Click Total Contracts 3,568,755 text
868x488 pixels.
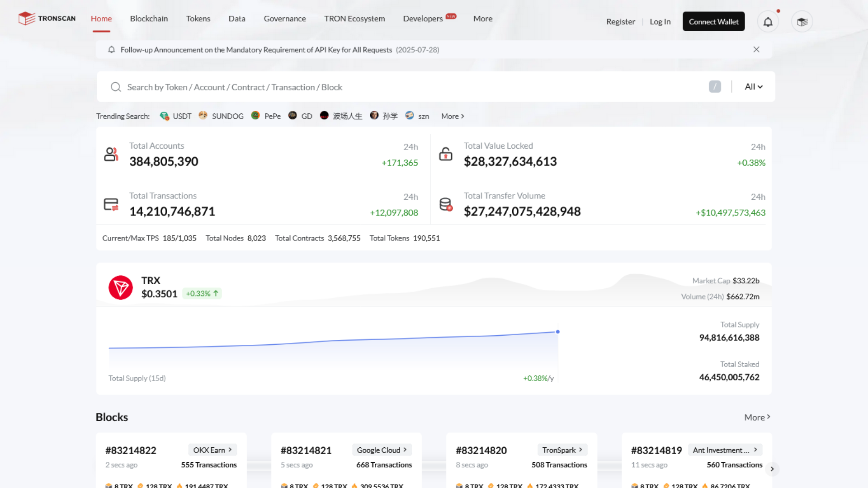tap(317, 238)
